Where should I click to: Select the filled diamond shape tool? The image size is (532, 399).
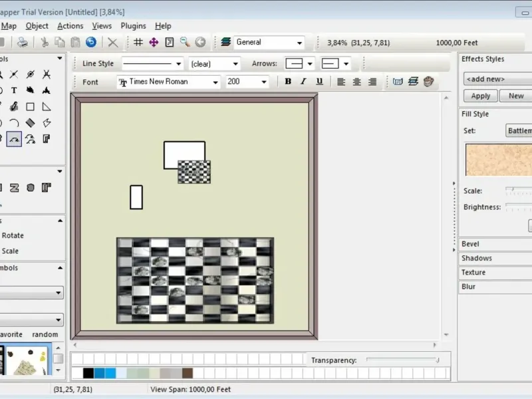(30, 123)
